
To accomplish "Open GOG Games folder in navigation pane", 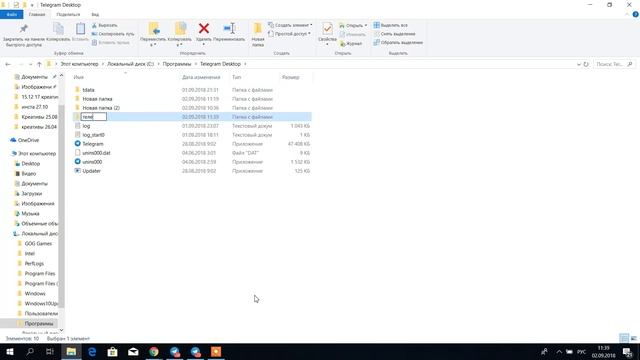I will 38,244.
